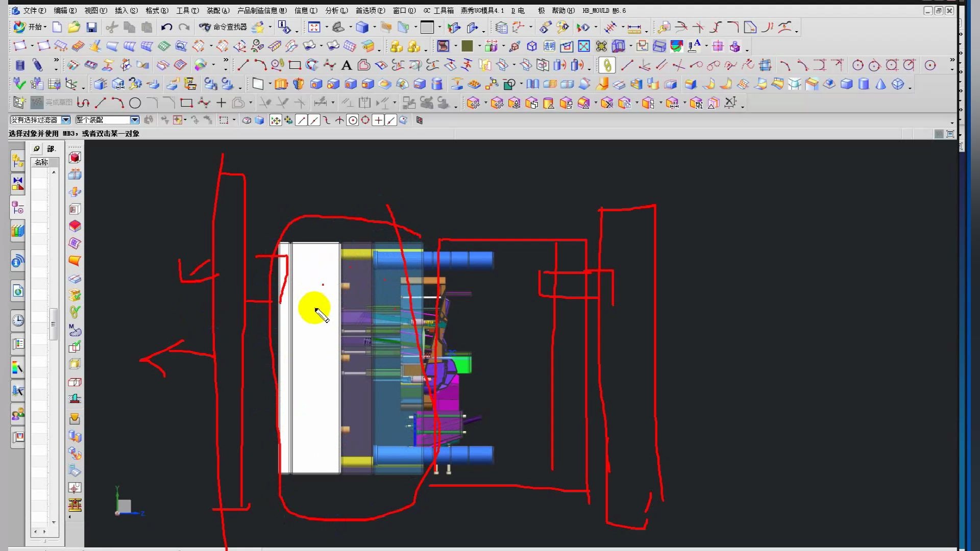Click the Fit view icon

[x=314, y=27]
